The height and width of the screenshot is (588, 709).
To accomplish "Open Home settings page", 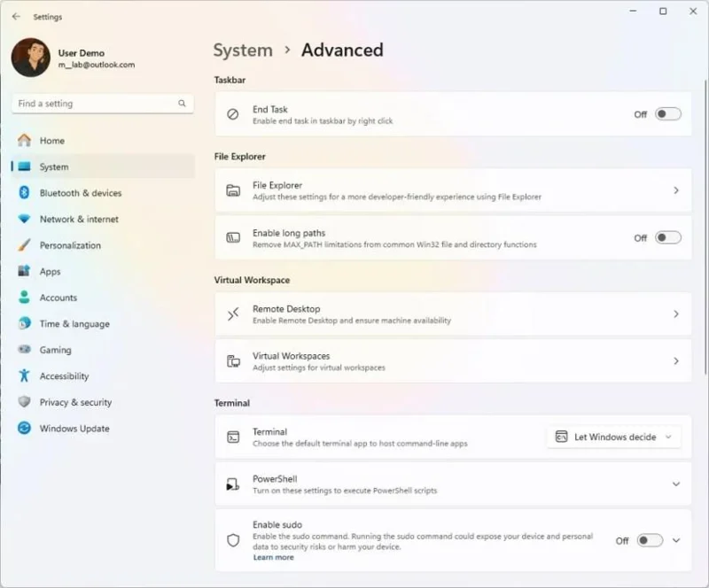I will click(103, 141).
